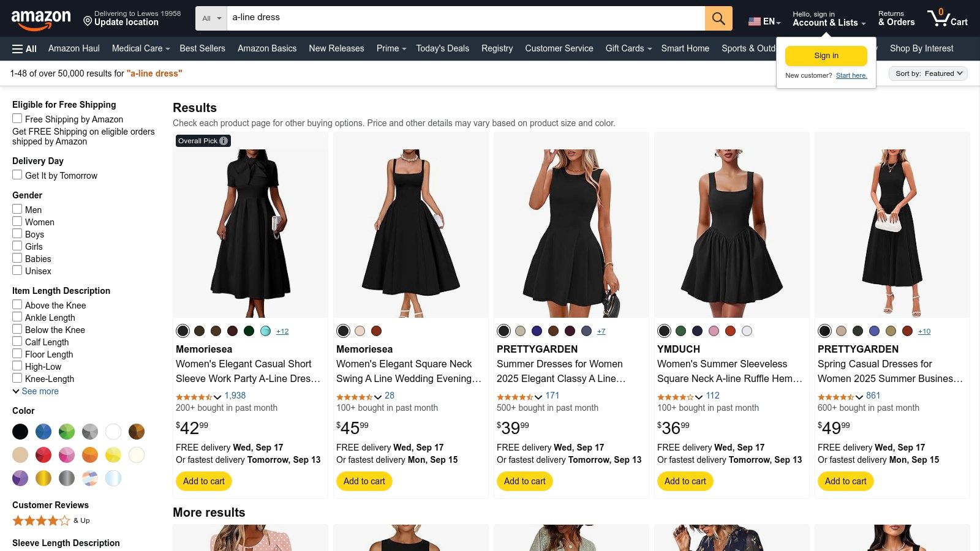The width and height of the screenshot is (980, 551).
Task: Click the orange search magnifier button
Action: coord(718,18)
